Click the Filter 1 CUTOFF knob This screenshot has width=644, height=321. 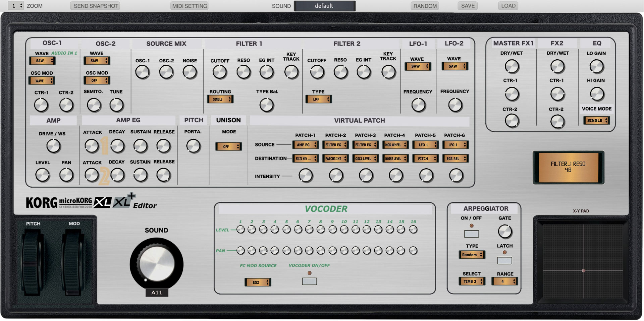click(x=220, y=72)
